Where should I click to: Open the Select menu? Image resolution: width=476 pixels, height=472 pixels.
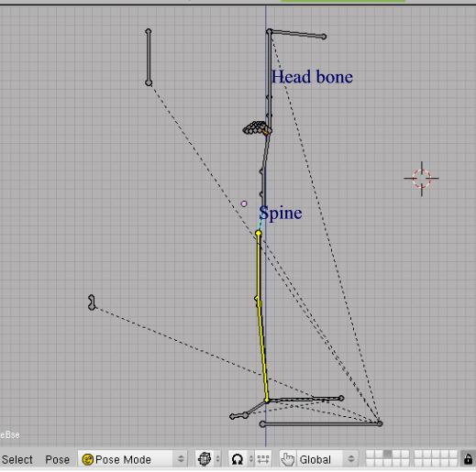(17, 459)
